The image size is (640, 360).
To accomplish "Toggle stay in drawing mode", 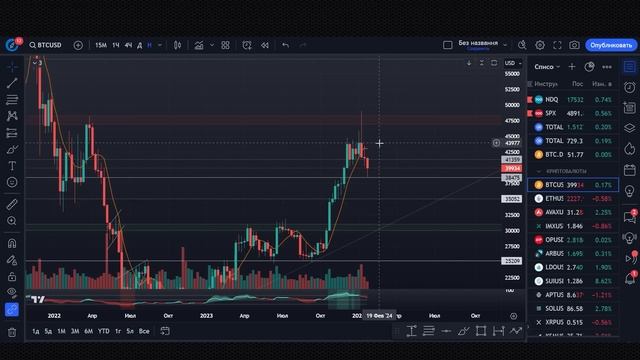I will pos(12,260).
